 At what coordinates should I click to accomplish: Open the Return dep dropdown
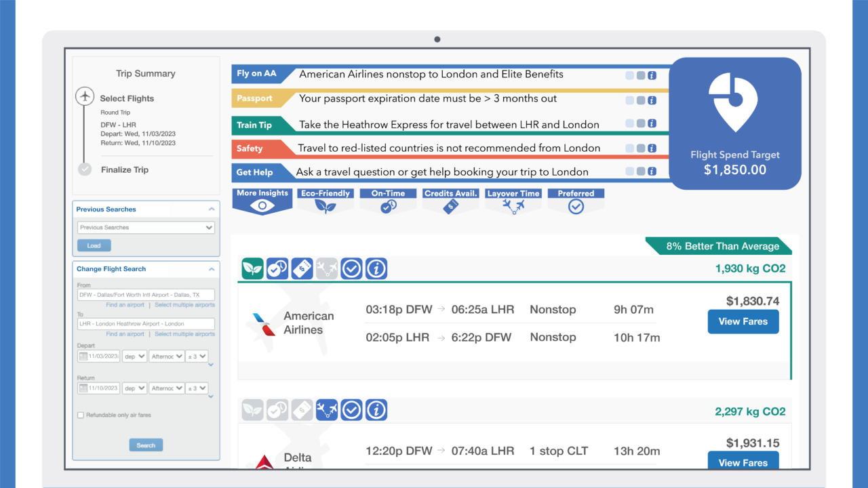[x=134, y=388]
